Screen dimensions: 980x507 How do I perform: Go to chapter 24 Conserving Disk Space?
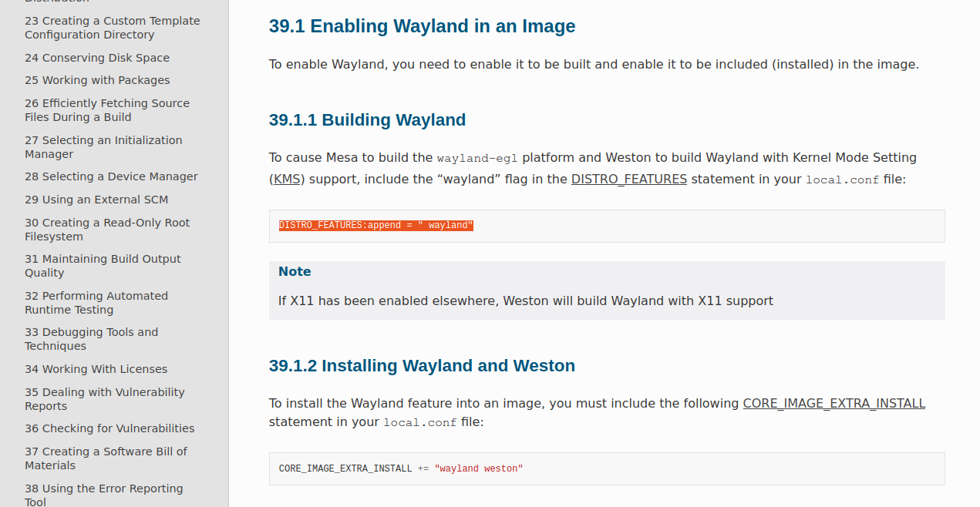[x=97, y=58]
